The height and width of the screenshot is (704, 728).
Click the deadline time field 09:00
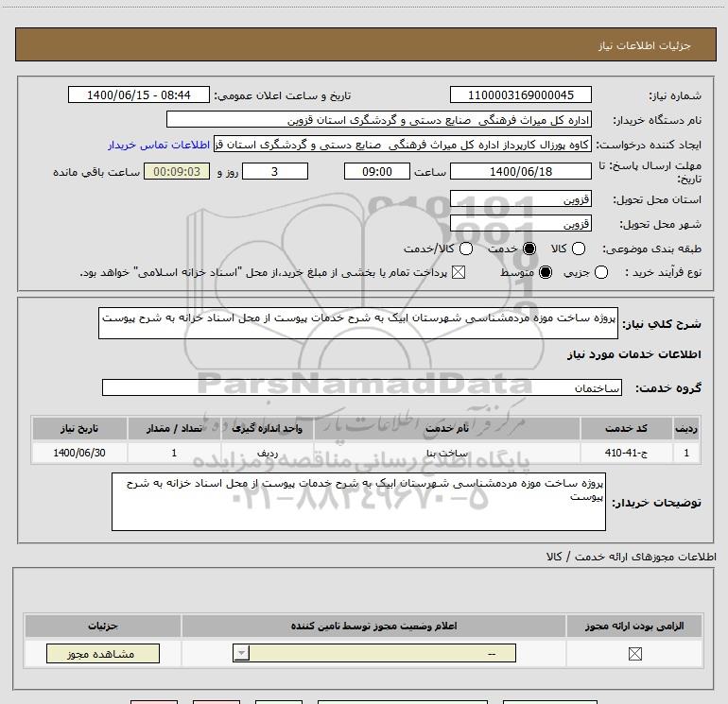tap(377, 172)
